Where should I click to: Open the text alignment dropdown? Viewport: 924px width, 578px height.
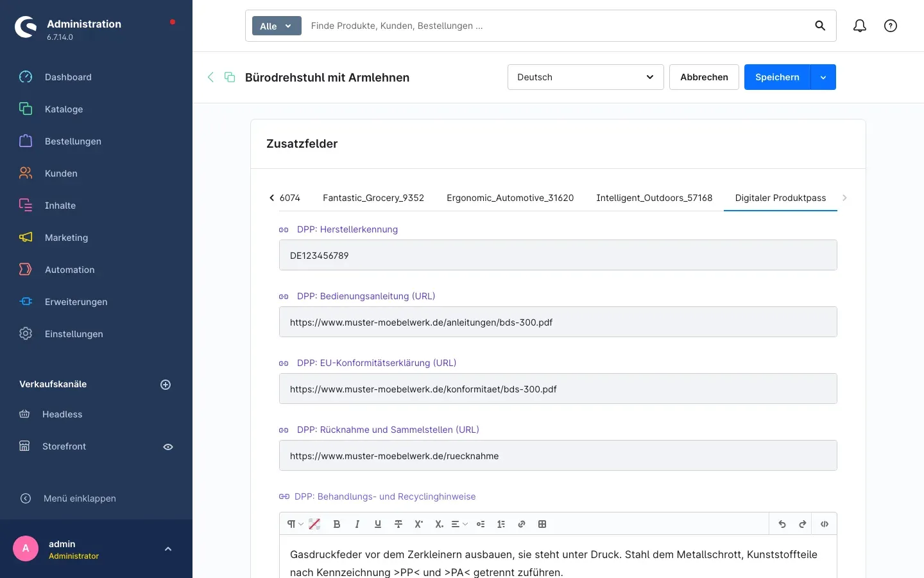click(459, 524)
